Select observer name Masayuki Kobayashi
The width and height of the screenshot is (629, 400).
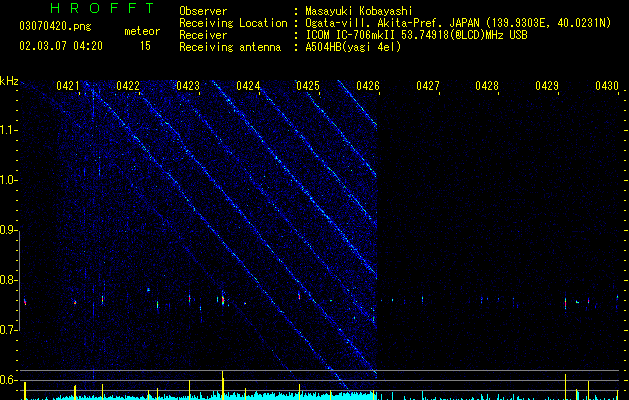coord(359,11)
